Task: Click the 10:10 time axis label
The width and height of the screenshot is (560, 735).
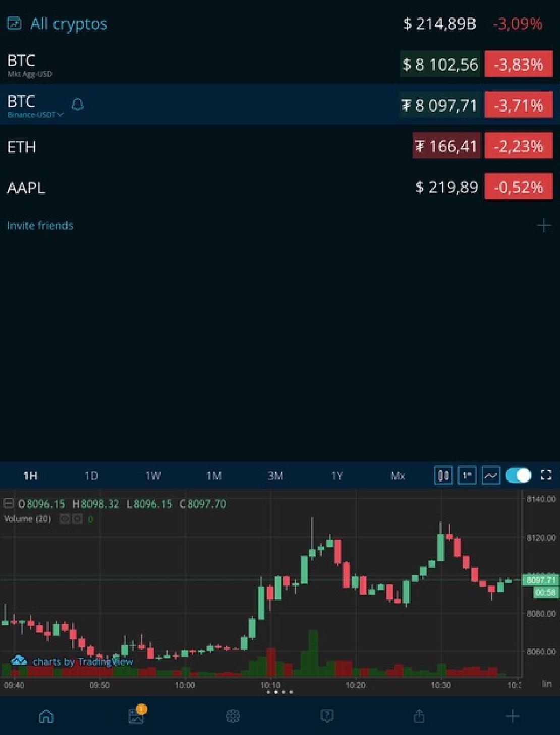Action: point(270,685)
